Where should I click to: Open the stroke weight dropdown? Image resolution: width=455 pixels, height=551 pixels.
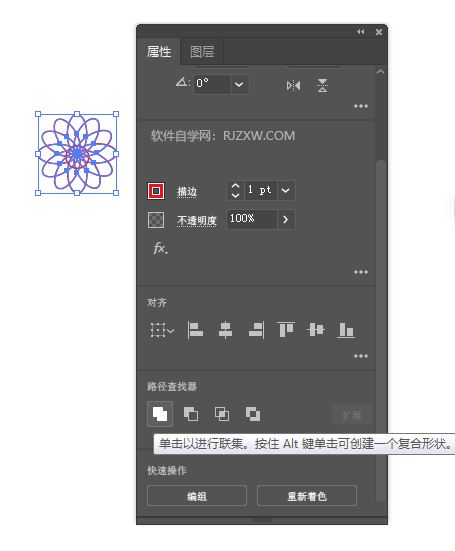(x=286, y=190)
